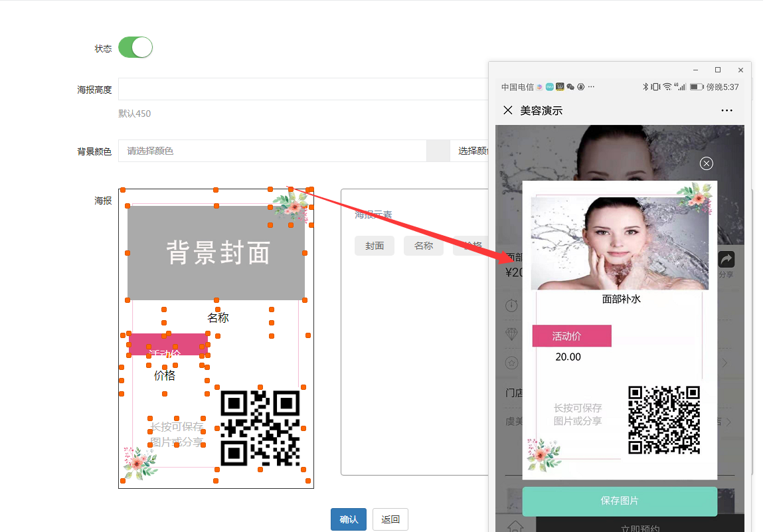Focus the 请选择颜色 background color field
Viewport: 771px width, 532px height.
pos(272,151)
